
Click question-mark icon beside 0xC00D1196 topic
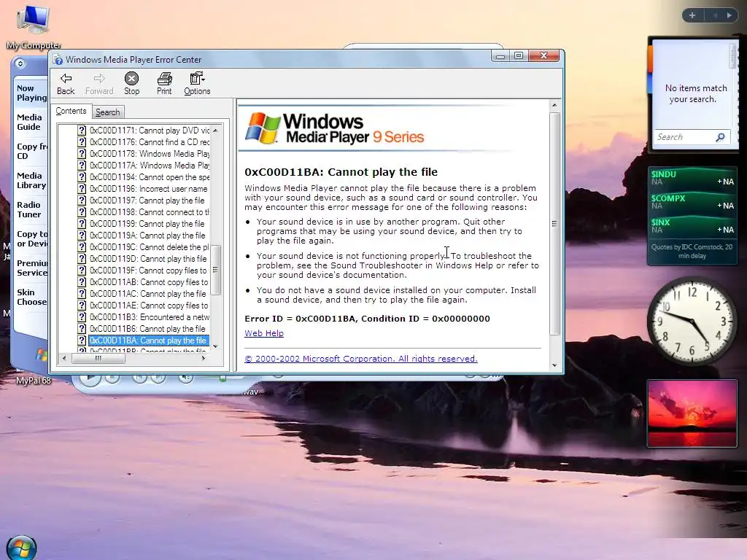[82, 189]
